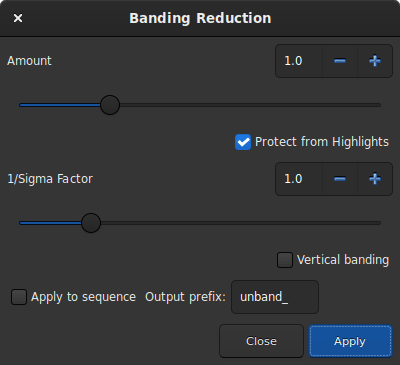The width and height of the screenshot is (400, 365).
Task: Click the blue filled Sigma slider segment
Action: click(x=50, y=223)
